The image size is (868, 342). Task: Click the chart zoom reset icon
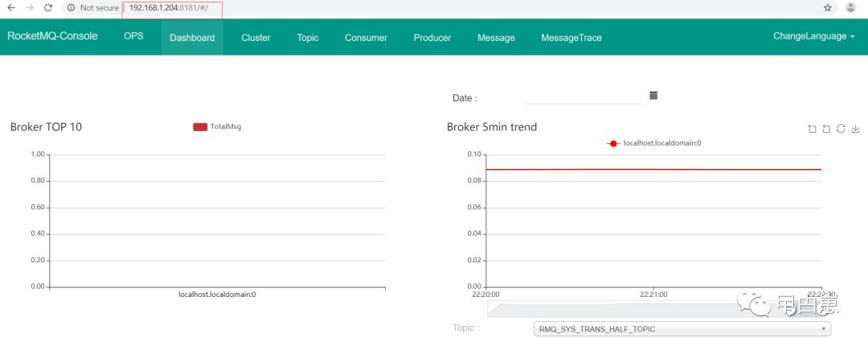tap(826, 129)
